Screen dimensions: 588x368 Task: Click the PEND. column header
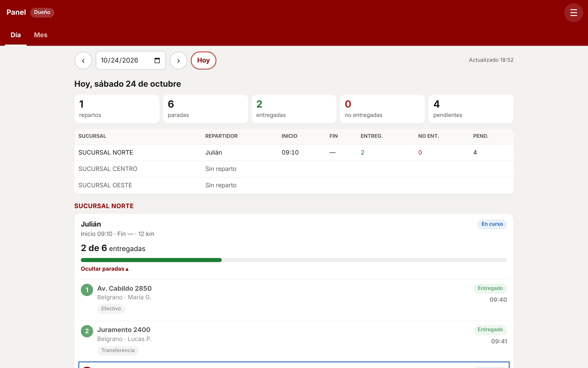click(x=481, y=136)
